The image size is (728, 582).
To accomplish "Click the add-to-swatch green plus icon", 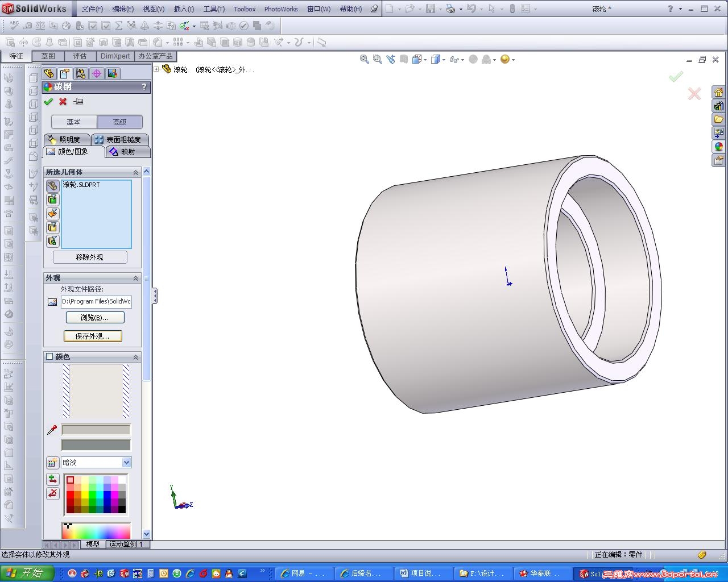I will tap(53, 479).
